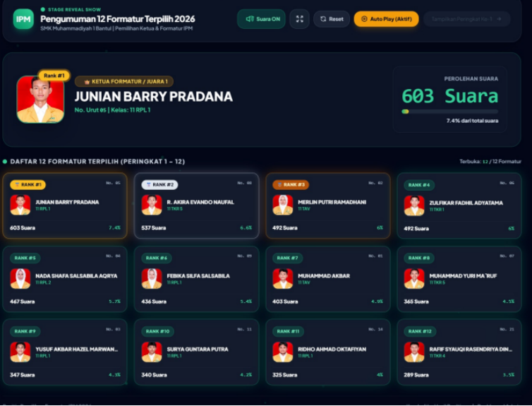Click the 'No. Urut 05 | Kelas: 11 RPL 1' text
This screenshot has width=532, height=406.
pyautogui.click(x=112, y=110)
